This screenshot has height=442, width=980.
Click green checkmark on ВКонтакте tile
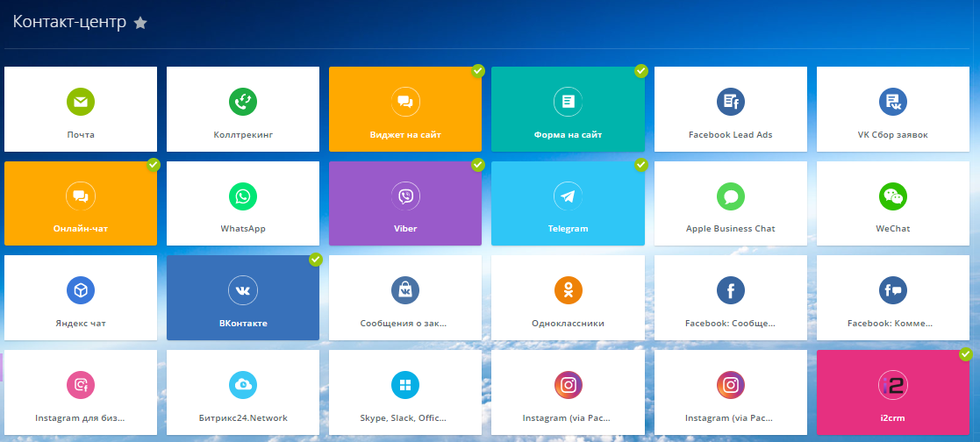tap(316, 260)
